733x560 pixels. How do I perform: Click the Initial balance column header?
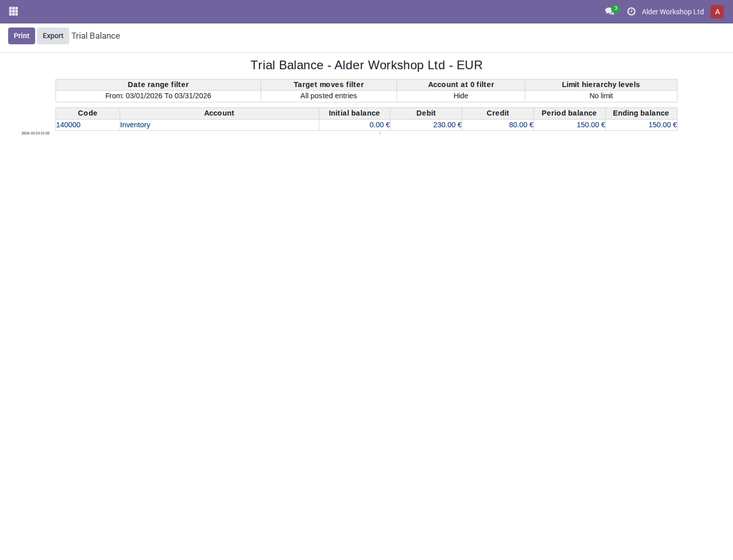point(354,113)
